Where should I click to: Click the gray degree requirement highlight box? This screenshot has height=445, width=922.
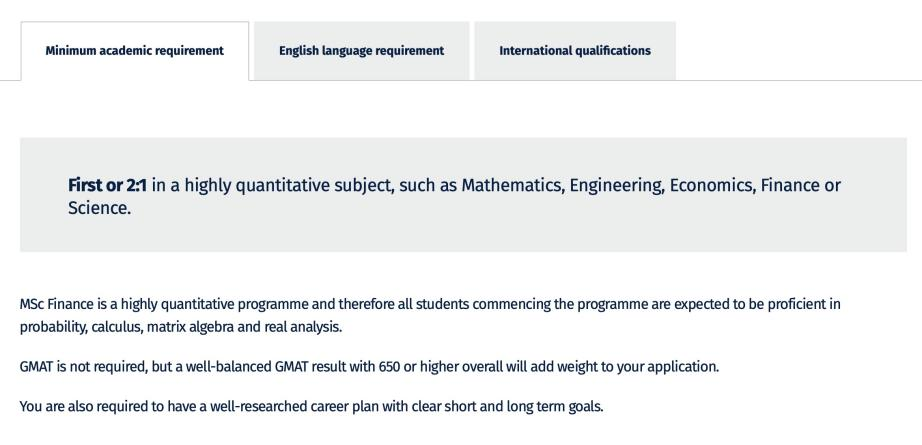463,195
